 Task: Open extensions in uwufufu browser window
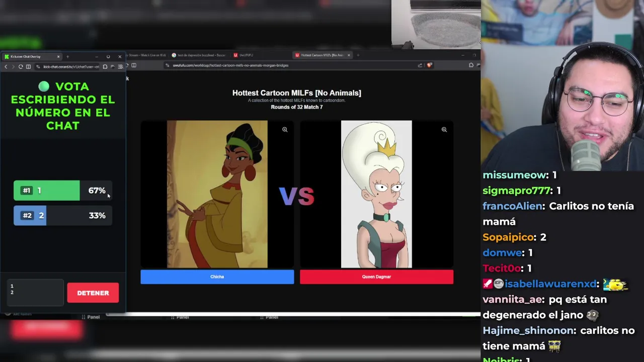[x=471, y=65]
